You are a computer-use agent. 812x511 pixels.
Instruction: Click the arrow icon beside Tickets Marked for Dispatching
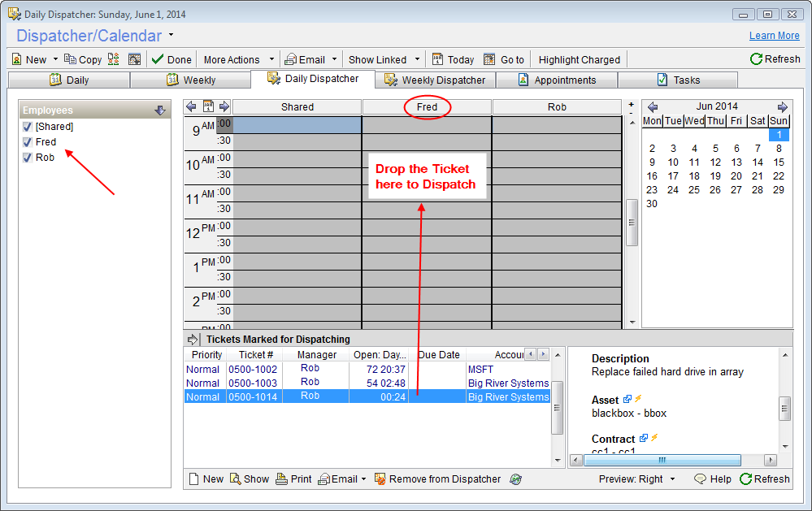point(192,340)
